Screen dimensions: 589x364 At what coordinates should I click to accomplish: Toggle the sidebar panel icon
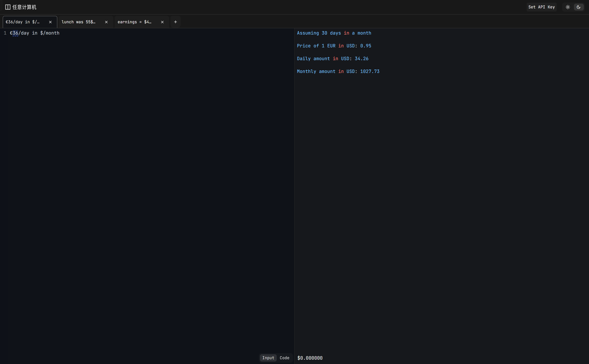point(8,7)
